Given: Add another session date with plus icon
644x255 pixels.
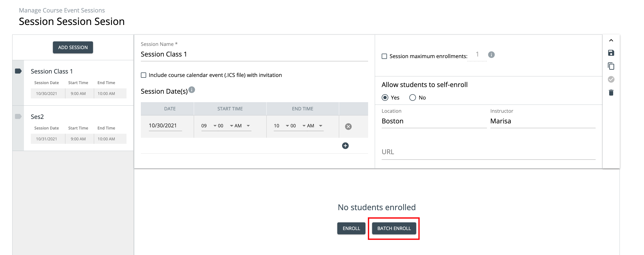Looking at the screenshot, I should (345, 146).
